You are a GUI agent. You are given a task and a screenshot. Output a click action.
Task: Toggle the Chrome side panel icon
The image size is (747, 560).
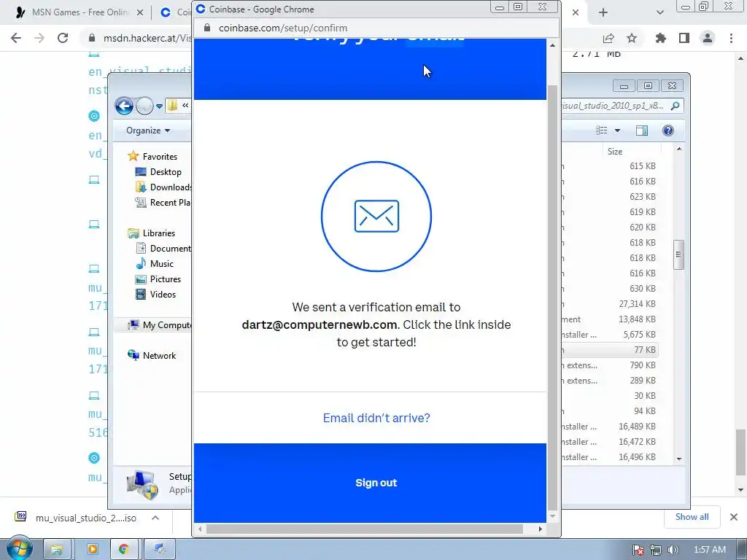684,38
